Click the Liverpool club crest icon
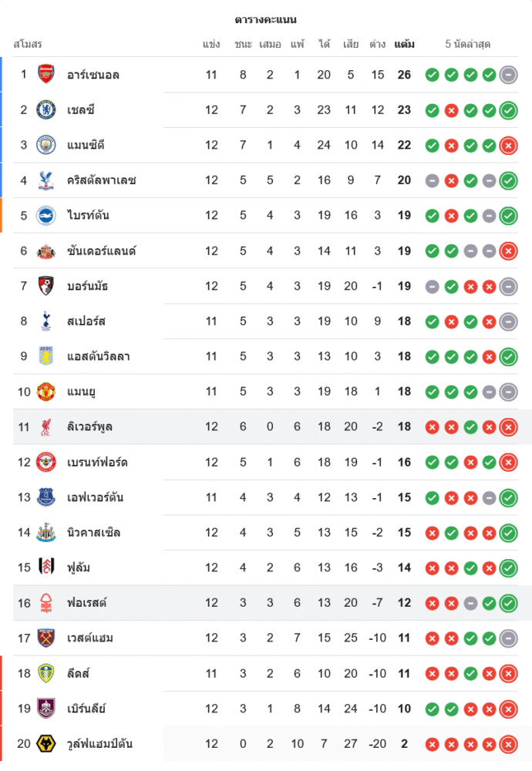 pos(46,426)
